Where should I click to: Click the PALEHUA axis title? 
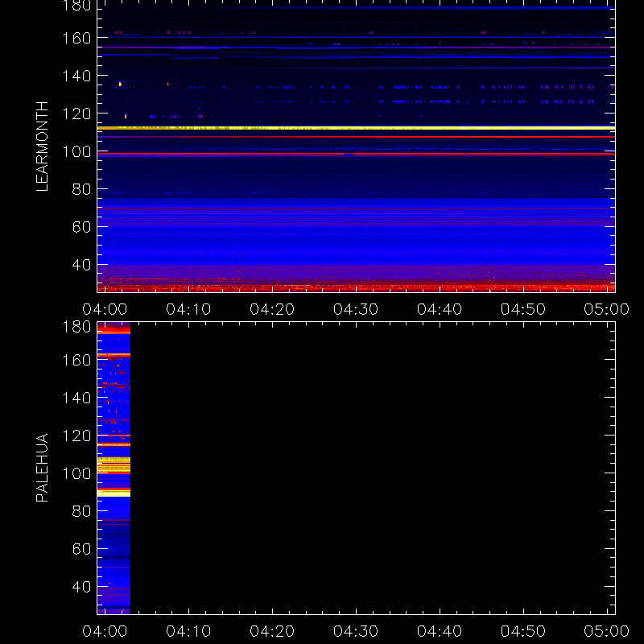(42, 468)
